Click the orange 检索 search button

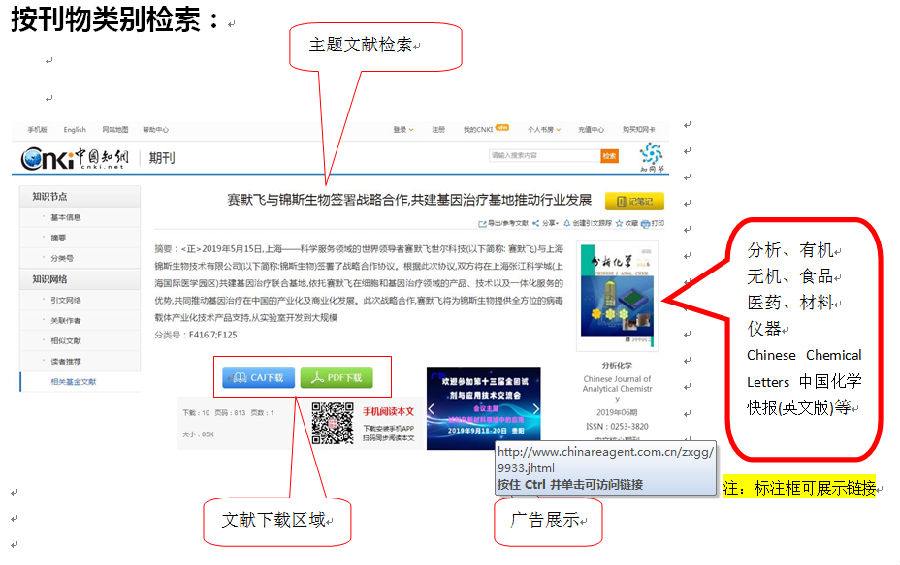[609, 156]
